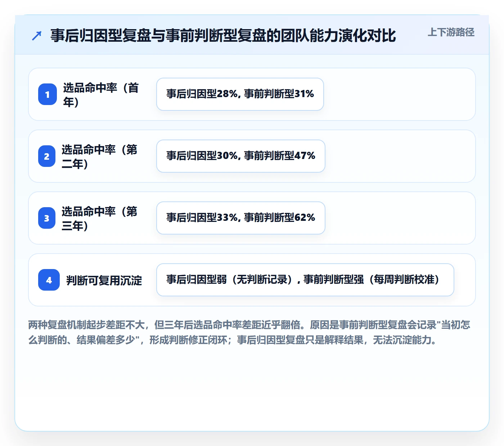
Task: Click the value box 事后归因型28%, 事前判断型31%
Action: click(x=240, y=94)
